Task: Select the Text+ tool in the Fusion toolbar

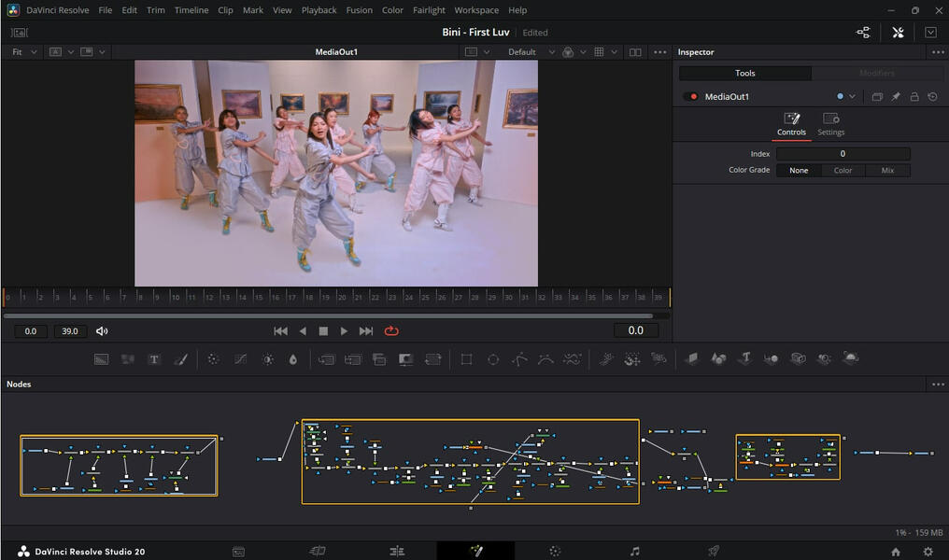Action: 154,358
